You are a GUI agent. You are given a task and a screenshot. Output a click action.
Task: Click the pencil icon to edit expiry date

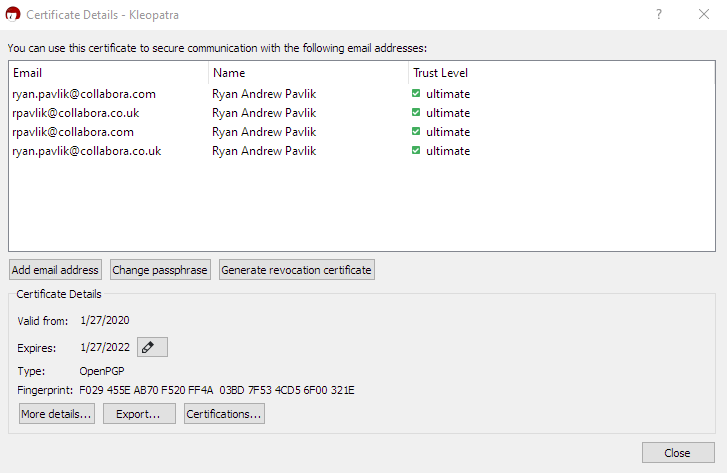(152, 347)
